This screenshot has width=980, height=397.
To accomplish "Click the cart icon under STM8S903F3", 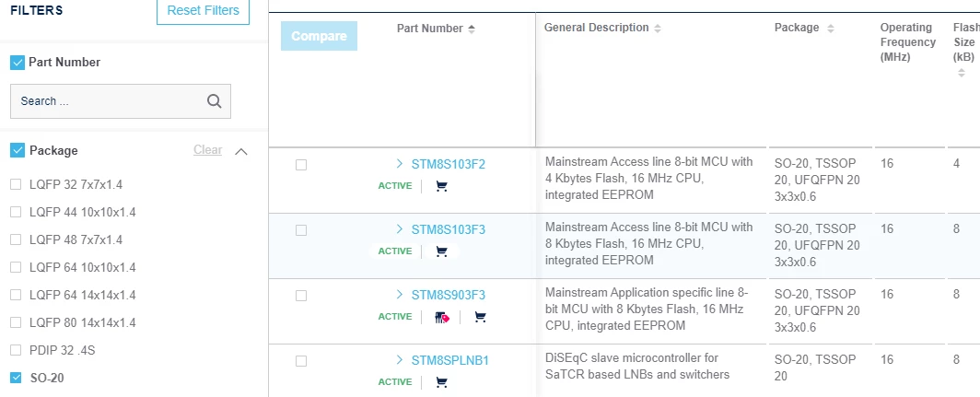I will pyautogui.click(x=480, y=317).
